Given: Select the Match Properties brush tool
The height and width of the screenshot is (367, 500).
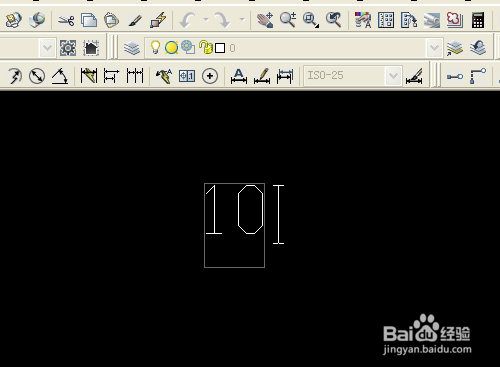Looking at the screenshot, I should (x=135, y=20).
